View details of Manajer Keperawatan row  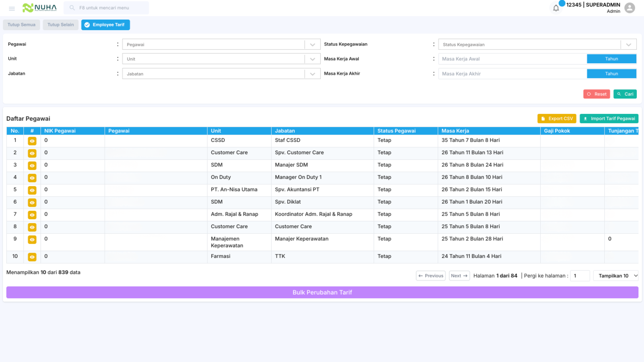coord(32,239)
